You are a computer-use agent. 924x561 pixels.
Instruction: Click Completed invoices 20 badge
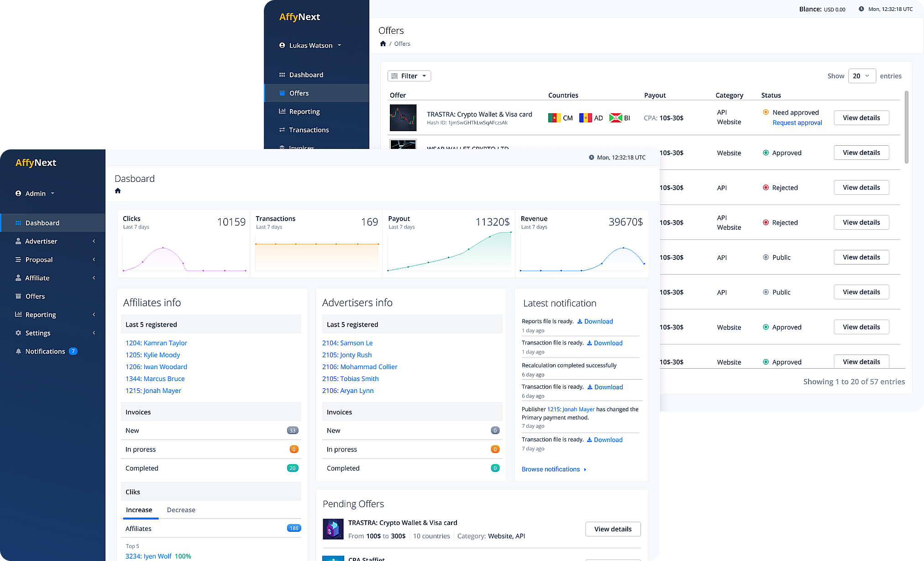pos(293,468)
